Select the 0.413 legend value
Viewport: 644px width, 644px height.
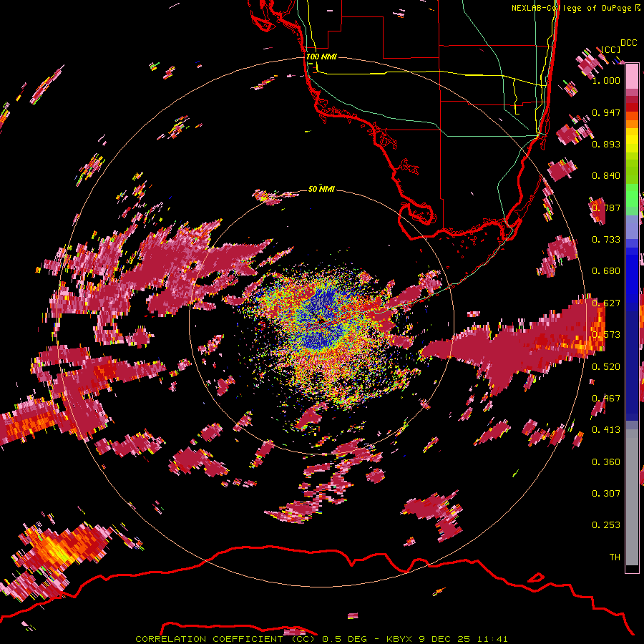click(606, 430)
